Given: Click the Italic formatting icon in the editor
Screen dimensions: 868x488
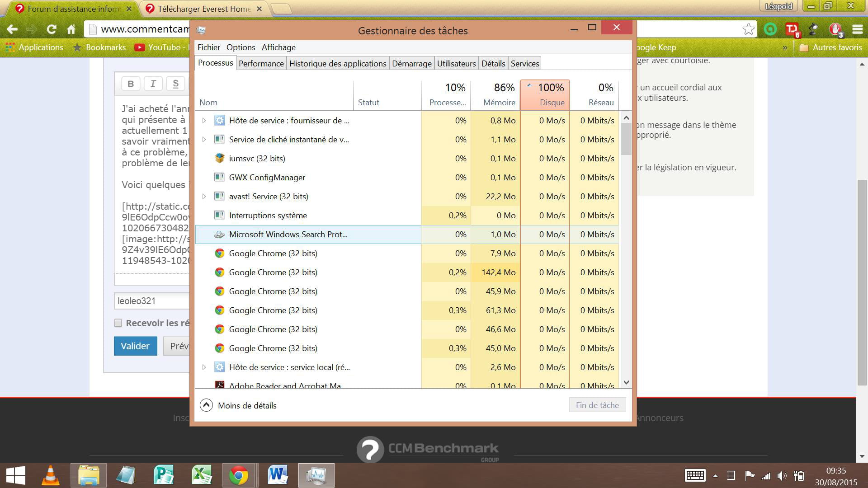Looking at the screenshot, I should coord(153,84).
